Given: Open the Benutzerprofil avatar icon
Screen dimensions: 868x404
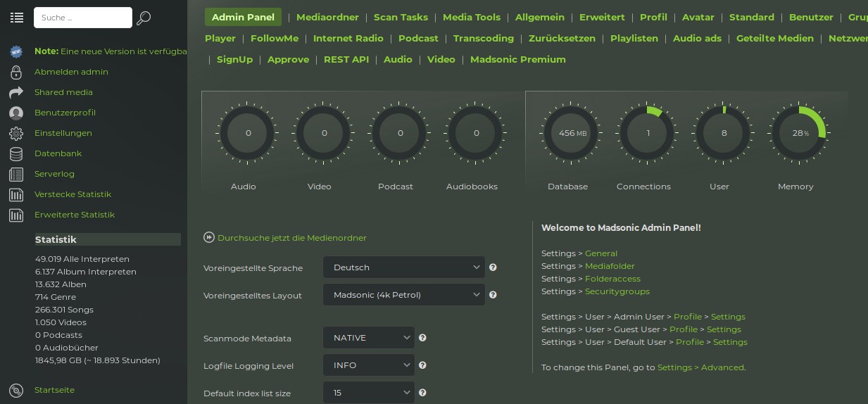Looking at the screenshot, I should 16,113.
